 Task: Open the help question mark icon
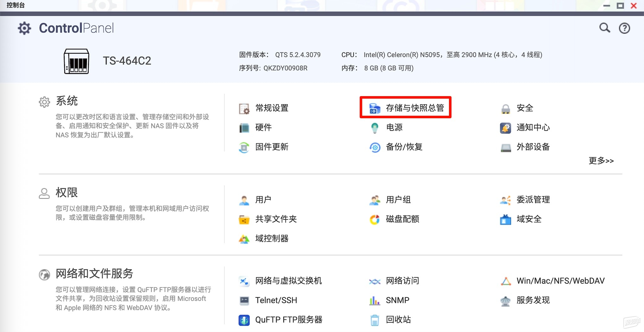point(624,28)
